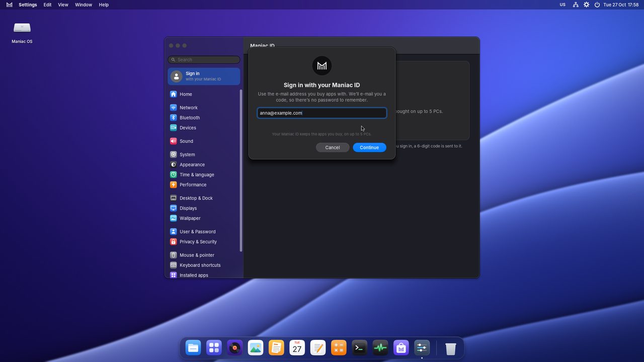Open Desktop & Dock settings

(204, 198)
